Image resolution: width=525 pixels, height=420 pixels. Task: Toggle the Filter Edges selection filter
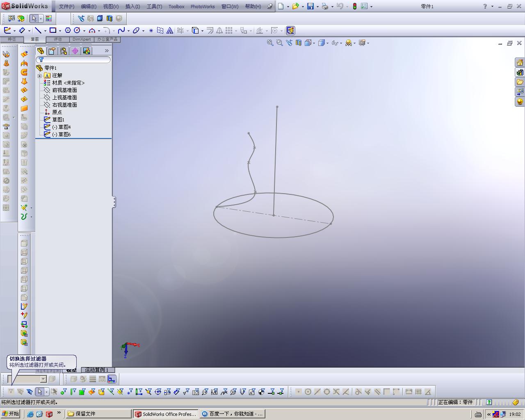coord(73,392)
